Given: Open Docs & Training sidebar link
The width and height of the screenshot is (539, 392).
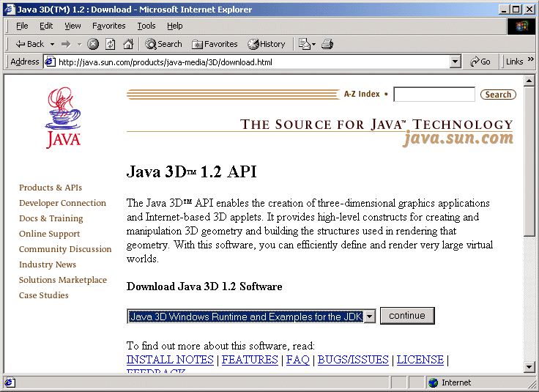Looking at the screenshot, I should point(51,218).
